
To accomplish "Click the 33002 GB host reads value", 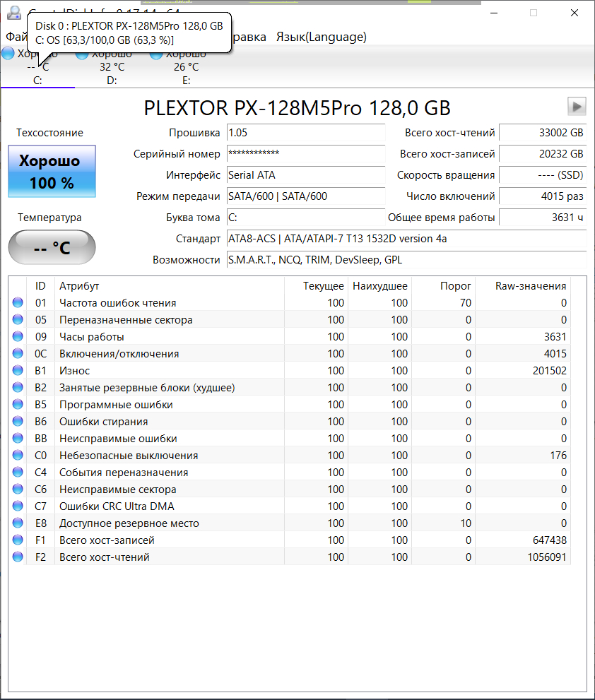I will pos(543,133).
